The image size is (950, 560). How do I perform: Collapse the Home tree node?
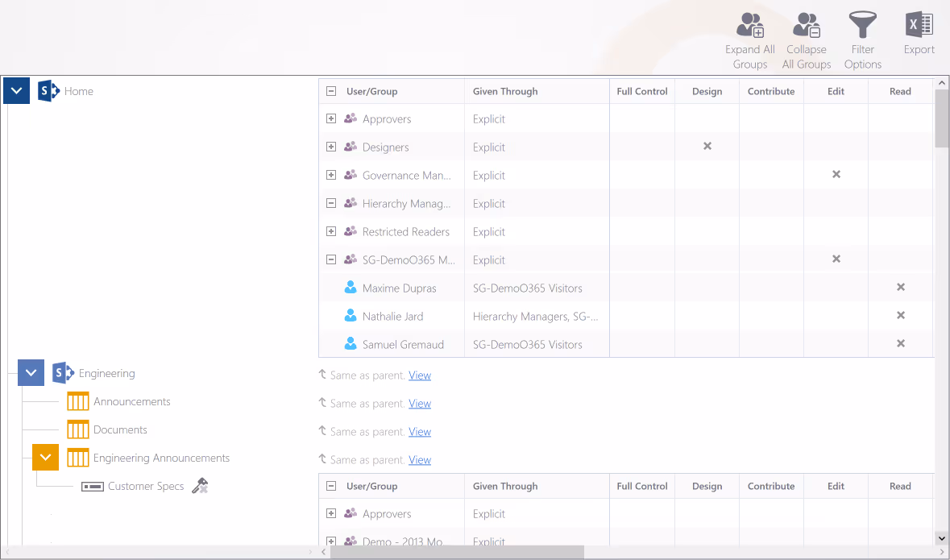click(x=16, y=91)
